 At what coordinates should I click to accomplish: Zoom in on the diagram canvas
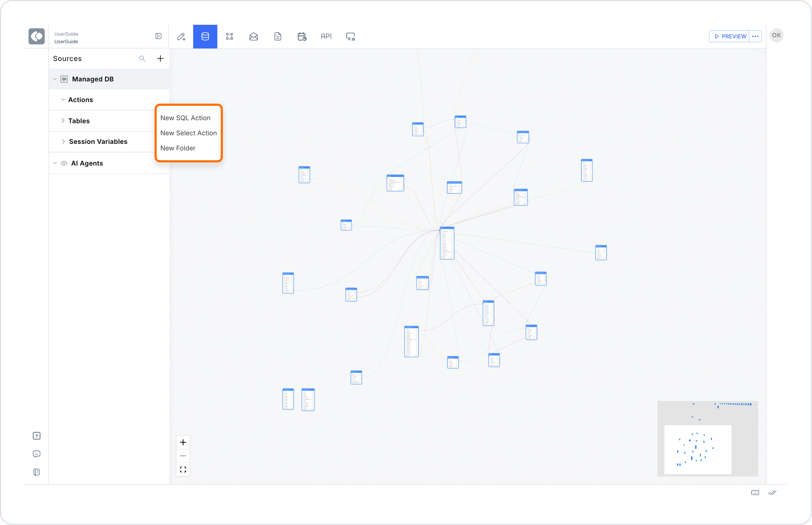pos(183,442)
